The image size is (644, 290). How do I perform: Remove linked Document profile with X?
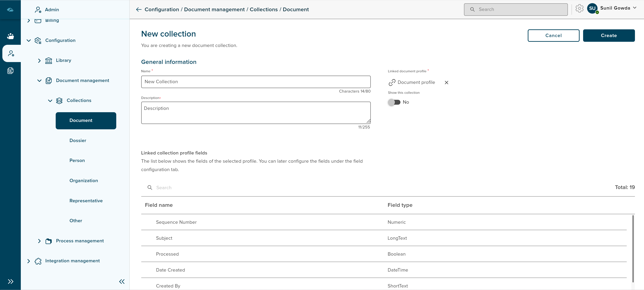[447, 83]
